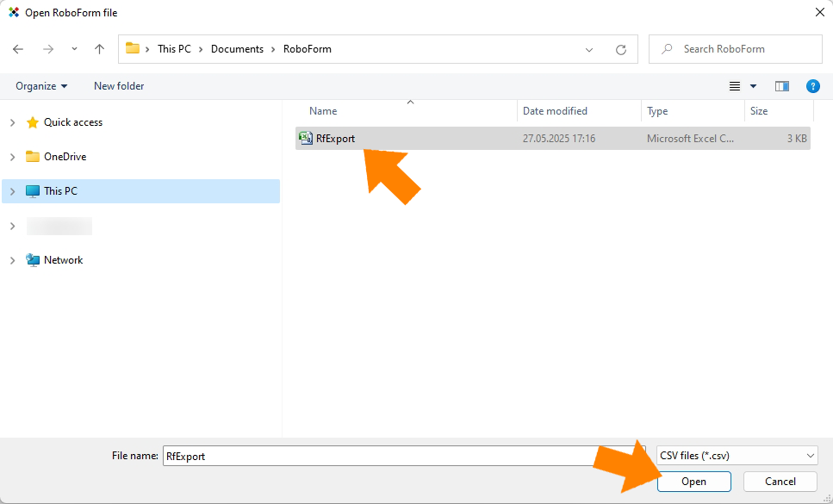Close the Open RoboForm file dialog
Screen dimensions: 833x504
820,12
